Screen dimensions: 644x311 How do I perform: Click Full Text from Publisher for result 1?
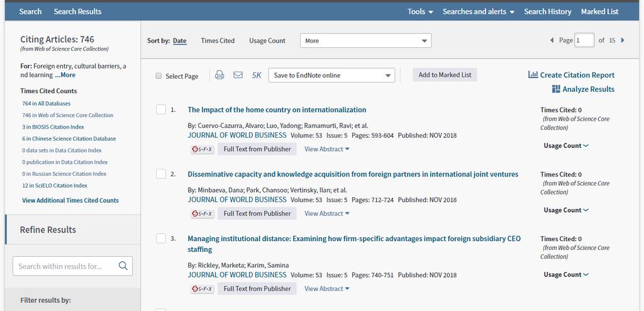pyautogui.click(x=257, y=149)
